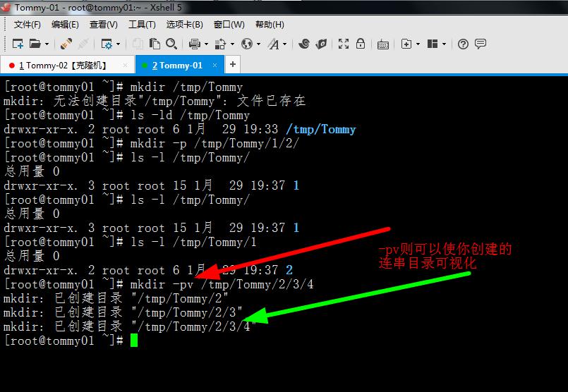Viewport: 568px width, 392px height.
Task: Click the 'mkdir -pv /tmp/Tommy/2/3/4' command line
Action: coord(159,284)
